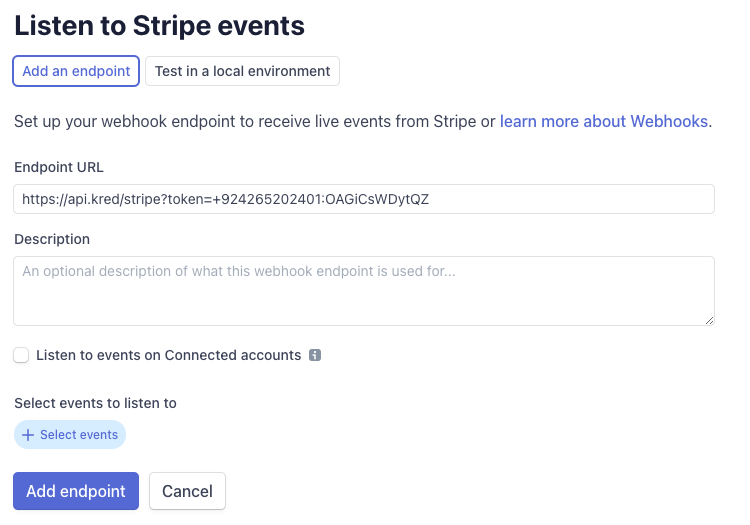Enable Listen to events on Connected accounts checkbox

[x=21, y=355]
